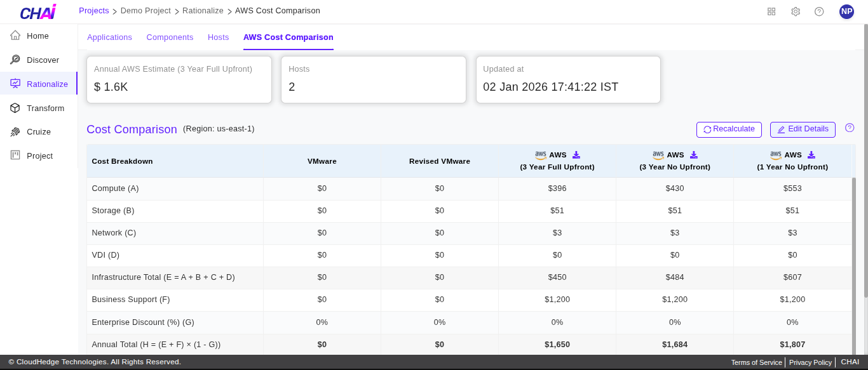This screenshot has width=868, height=370.
Task: Open the Hosts tab
Action: point(218,37)
